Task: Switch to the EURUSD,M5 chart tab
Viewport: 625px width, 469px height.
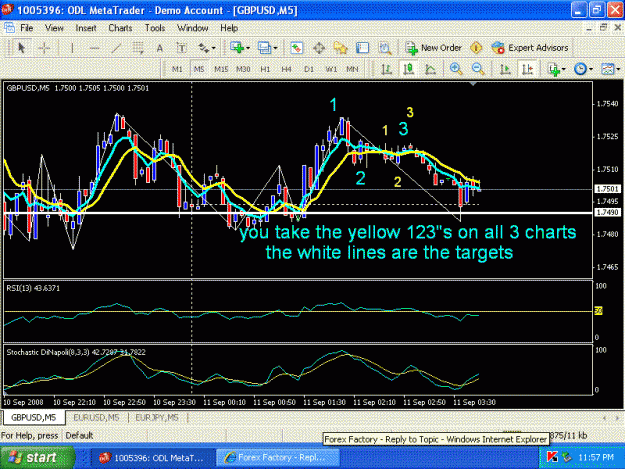Action: click(x=96, y=418)
